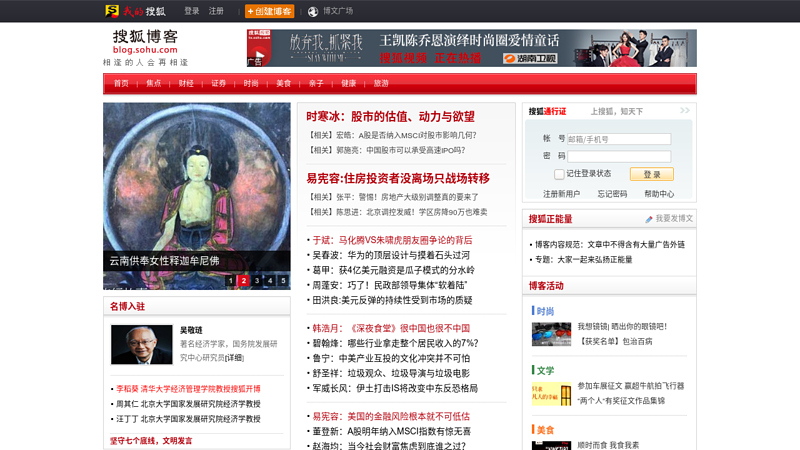Switch slideshow to slide 2
The height and width of the screenshot is (450, 800).
[x=244, y=280]
